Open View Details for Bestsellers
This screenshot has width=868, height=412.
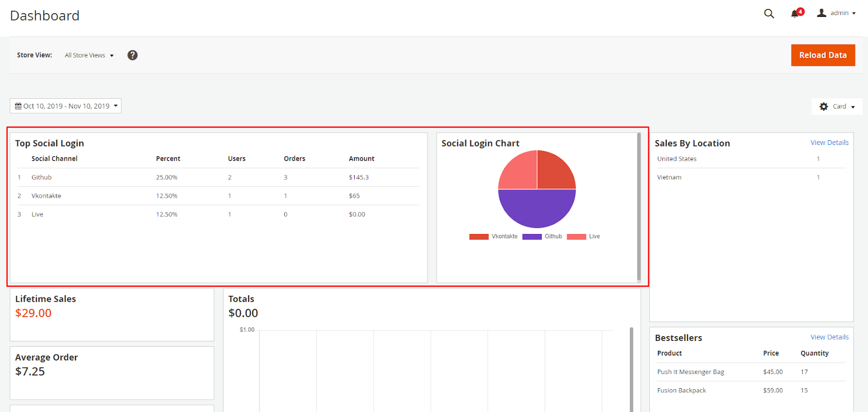tap(829, 337)
